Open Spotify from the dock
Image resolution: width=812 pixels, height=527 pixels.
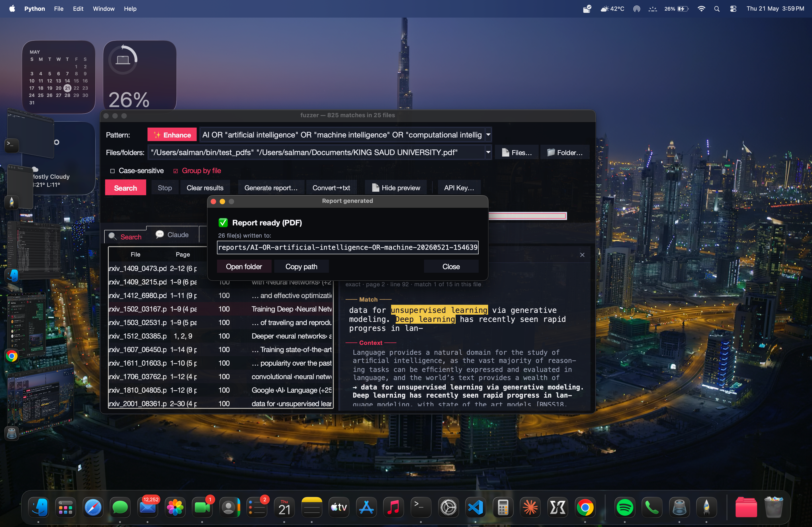click(x=625, y=507)
